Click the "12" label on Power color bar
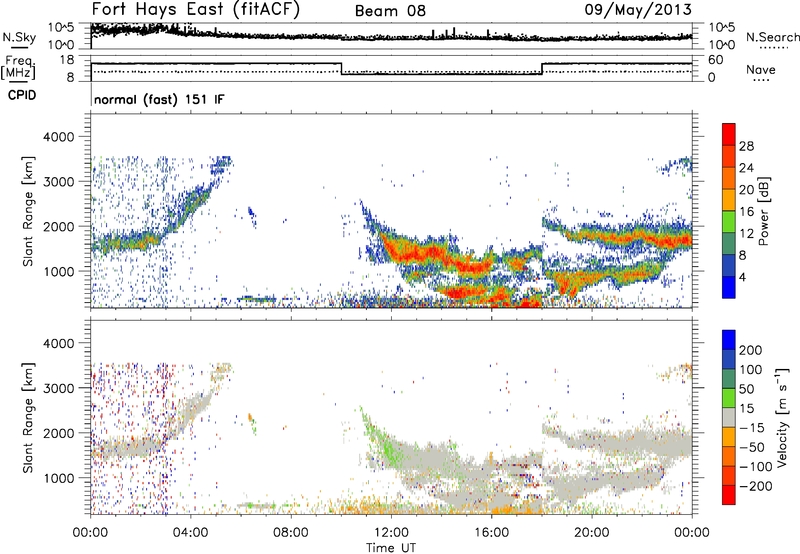 pyautogui.click(x=746, y=234)
